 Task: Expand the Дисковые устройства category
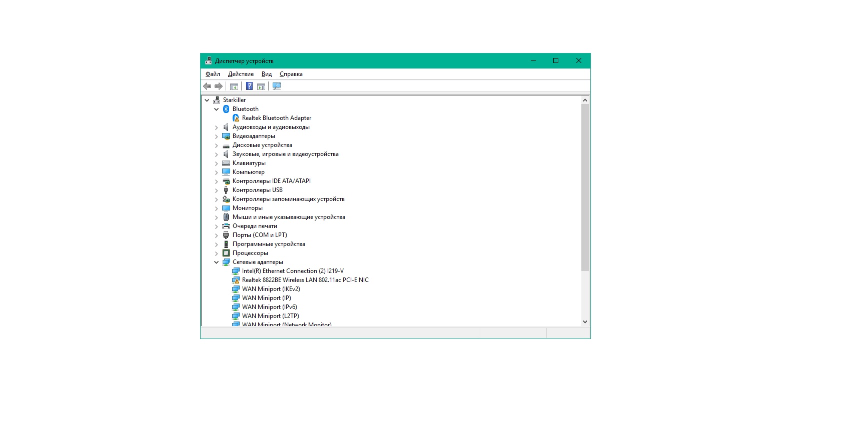click(x=216, y=145)
